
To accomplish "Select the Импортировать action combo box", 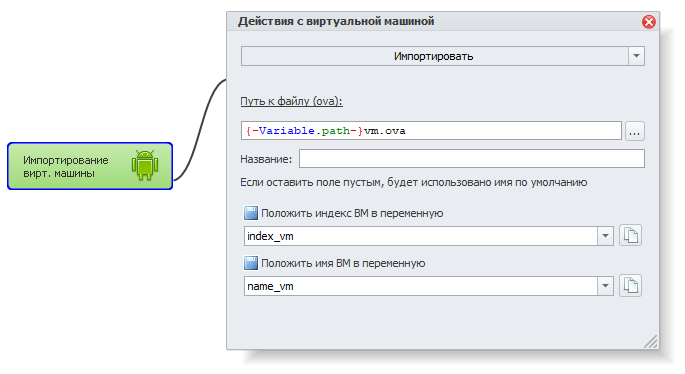I will [443, 56].
